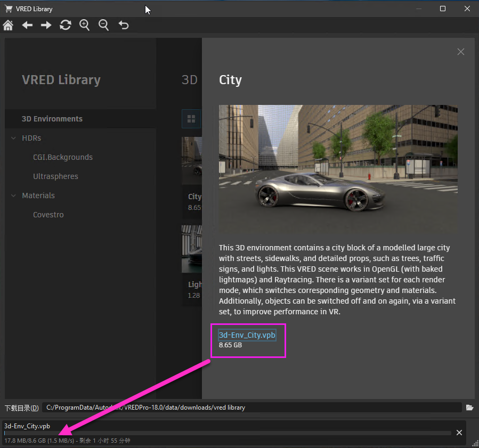479x448 pixels.
Task: Click the VRED Library cart title icon
Action: pyautogui.click(x=9, y=9)
